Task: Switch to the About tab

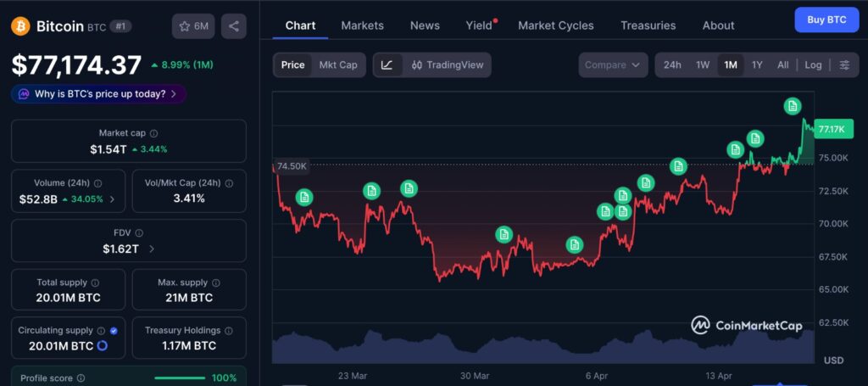Action: [719, 25]
